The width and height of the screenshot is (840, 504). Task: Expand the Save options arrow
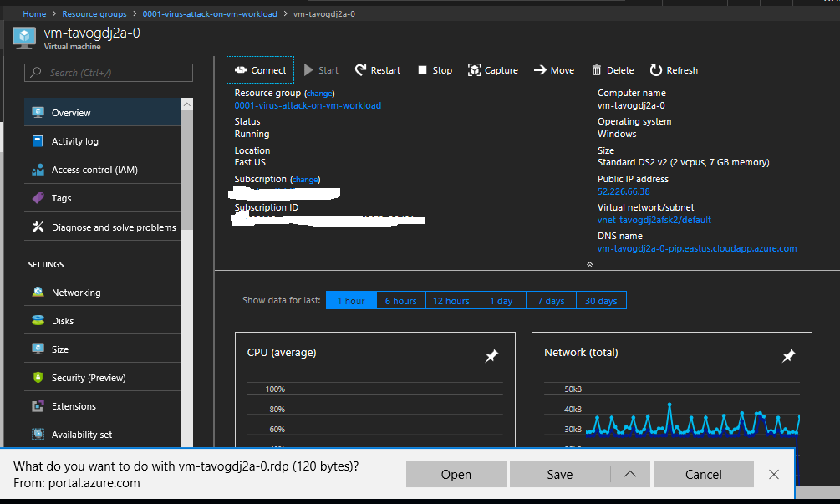pos(630,474)
